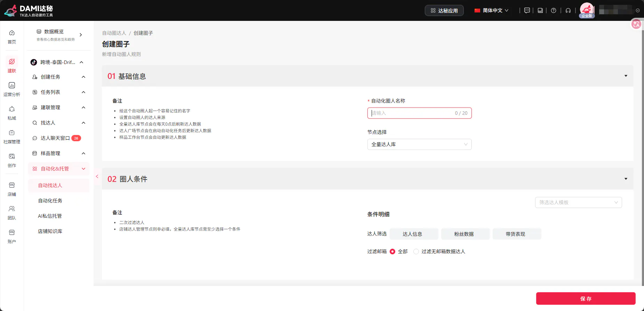Viewport: 644px width, 311px height.
Task: Open the documentation book icon in header
Action: 540,10
